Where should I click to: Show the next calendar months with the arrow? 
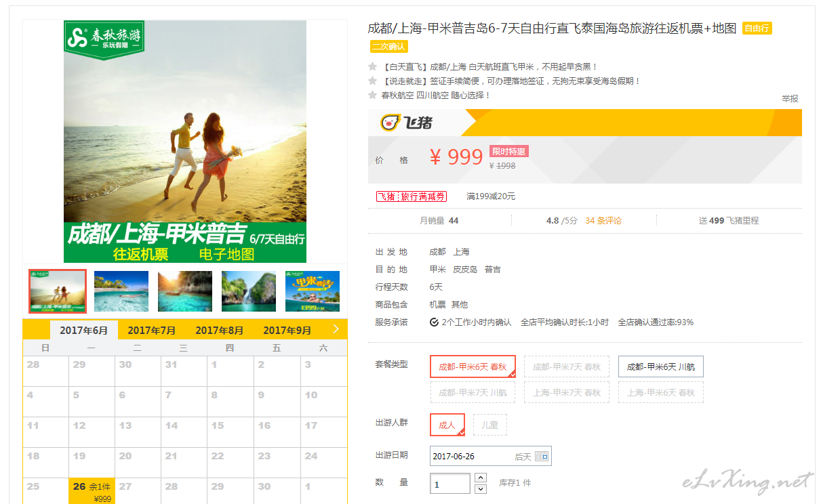[335, 329]
